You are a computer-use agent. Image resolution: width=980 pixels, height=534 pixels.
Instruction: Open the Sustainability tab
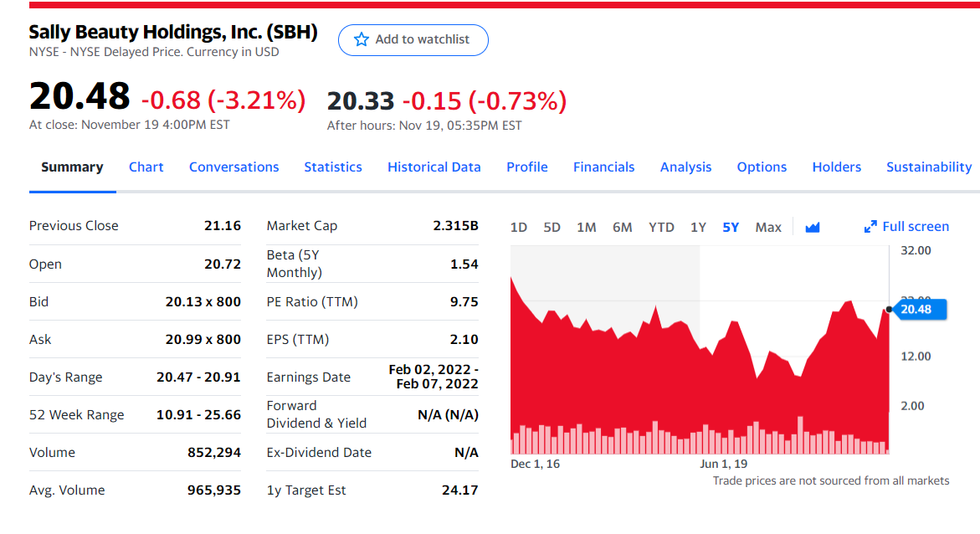click(x=929, y=167)
